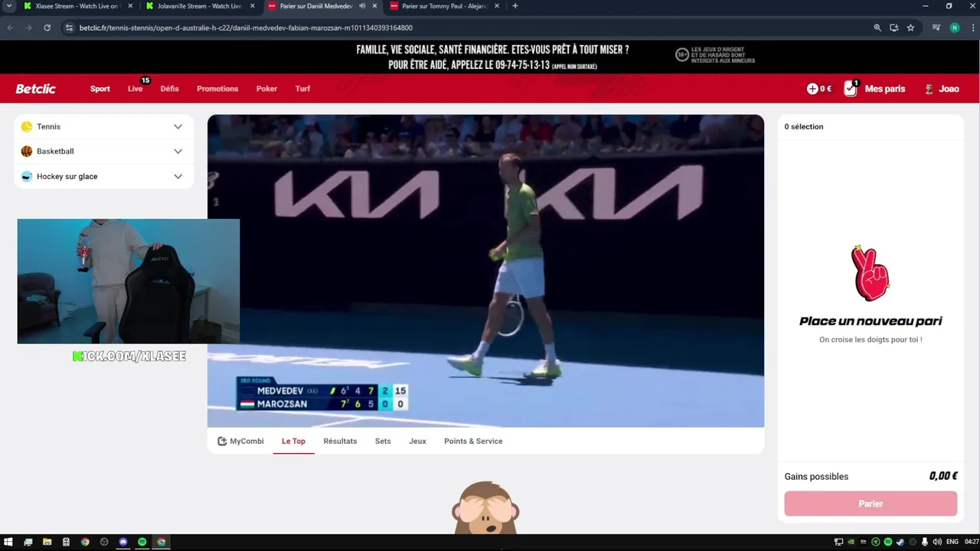Go to Turf
This screenshot has height=551, width=980.
pyautogui.click(x=302, y=89)
